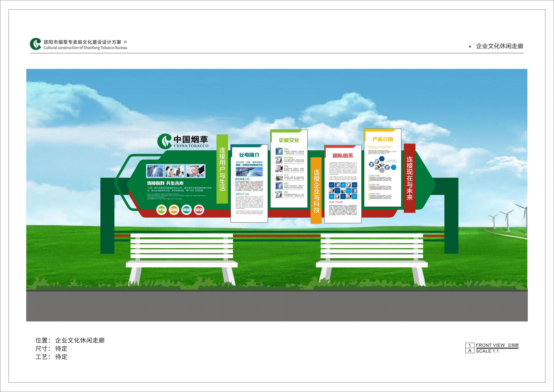The width and height of the screenshot is (554, 392).
Task: Click the 位置: 企业文化休闲走廊 line at bottom
Action: pyautogui.click(x=70, y=340)
